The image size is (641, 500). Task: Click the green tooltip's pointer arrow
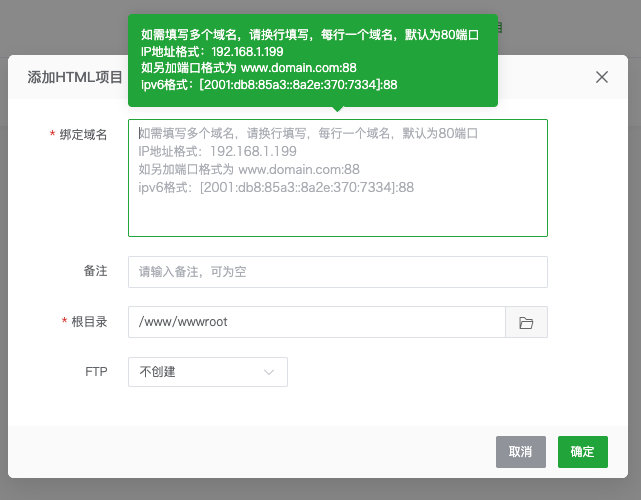pyautogui.click(x=337, y=110)
